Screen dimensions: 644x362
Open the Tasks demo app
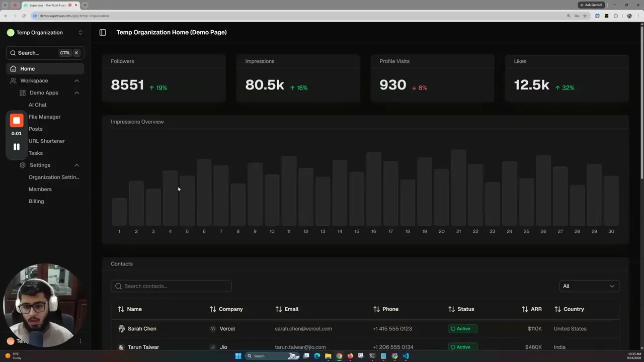(x=36, y=153)
